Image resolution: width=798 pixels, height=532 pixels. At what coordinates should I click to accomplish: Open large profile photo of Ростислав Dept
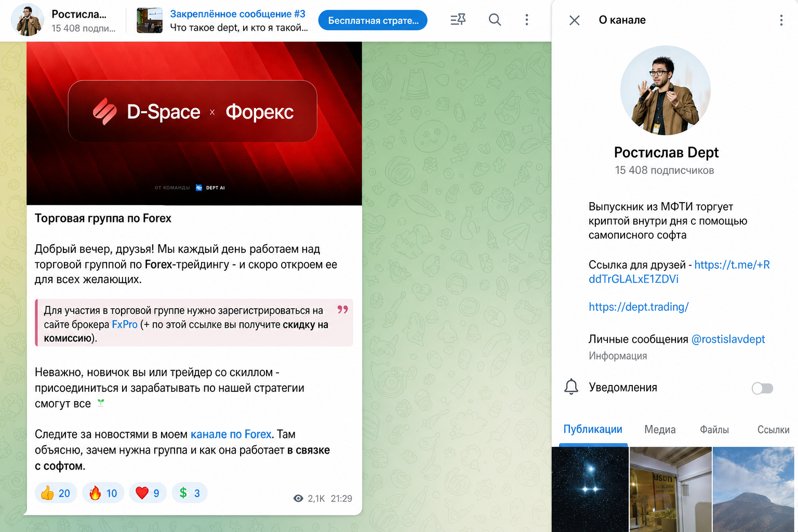[x=666, y=91]
